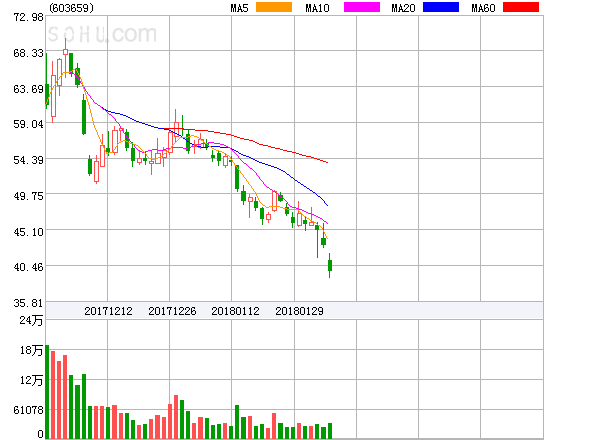Click the 20180112 date label
The width and height of the screenshot is (600, 440).
[x=235, y=311]
